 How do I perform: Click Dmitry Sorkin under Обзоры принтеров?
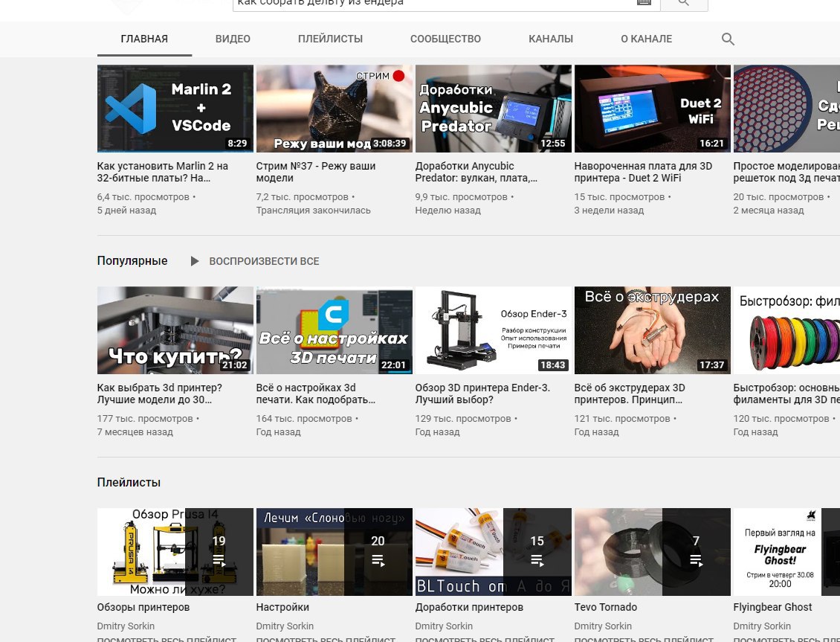(x=126, y=626)
